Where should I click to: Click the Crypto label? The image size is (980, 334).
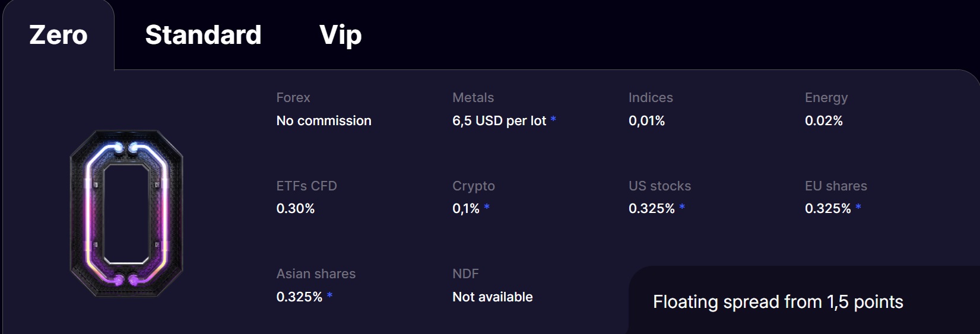[x=473, y=186]
